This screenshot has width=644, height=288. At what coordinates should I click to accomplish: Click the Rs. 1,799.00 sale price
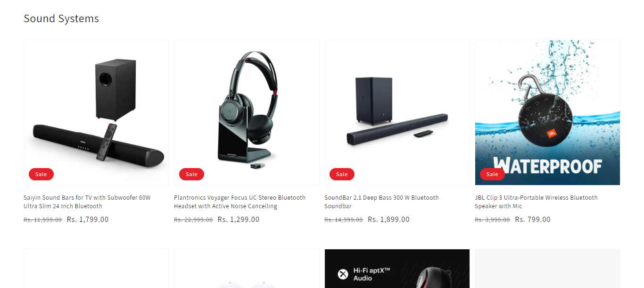pos(88,220)
